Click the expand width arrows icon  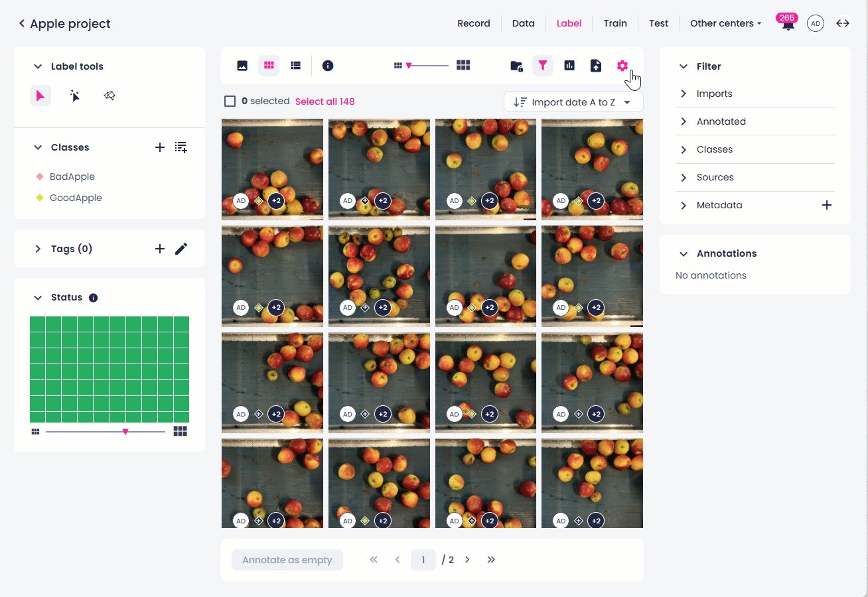(x=843, y=23)
